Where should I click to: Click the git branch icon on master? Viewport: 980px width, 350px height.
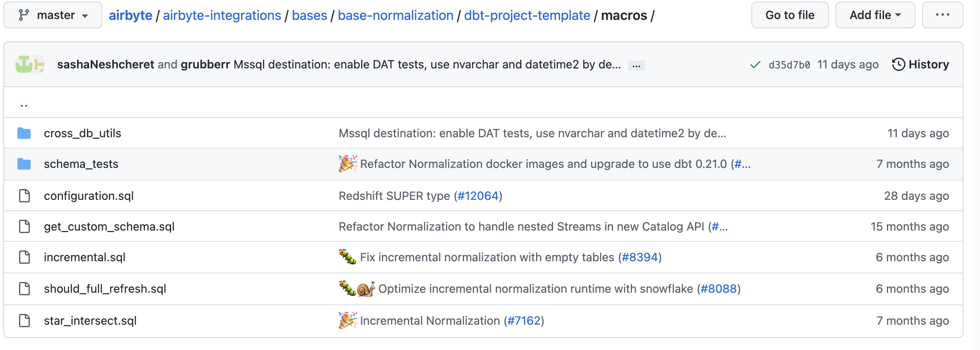coord(24,15)
